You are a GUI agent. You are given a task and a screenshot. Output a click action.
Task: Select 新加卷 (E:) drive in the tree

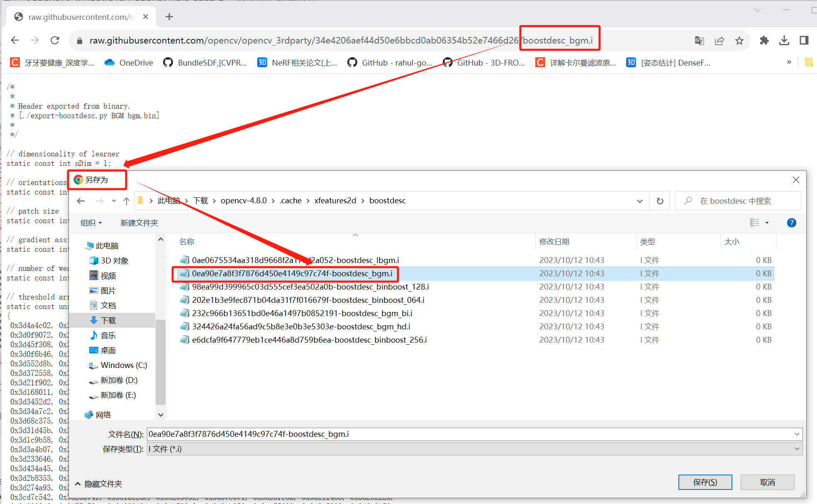113,395
